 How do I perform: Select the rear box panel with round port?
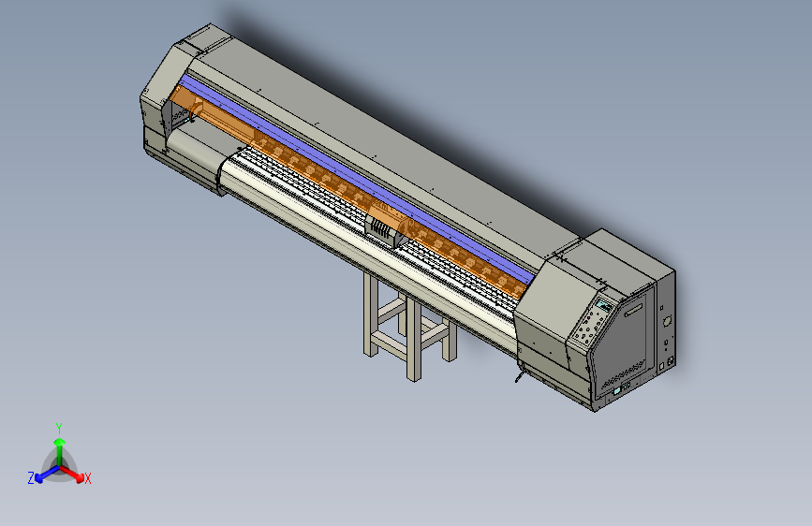pyautogui.click(x=666, y=321)
